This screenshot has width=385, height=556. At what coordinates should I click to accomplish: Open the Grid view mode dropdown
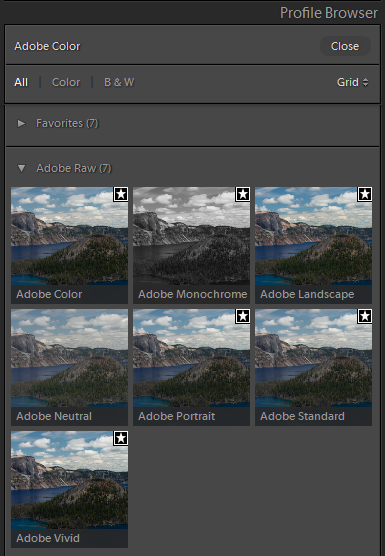click(x=353, y=82)
